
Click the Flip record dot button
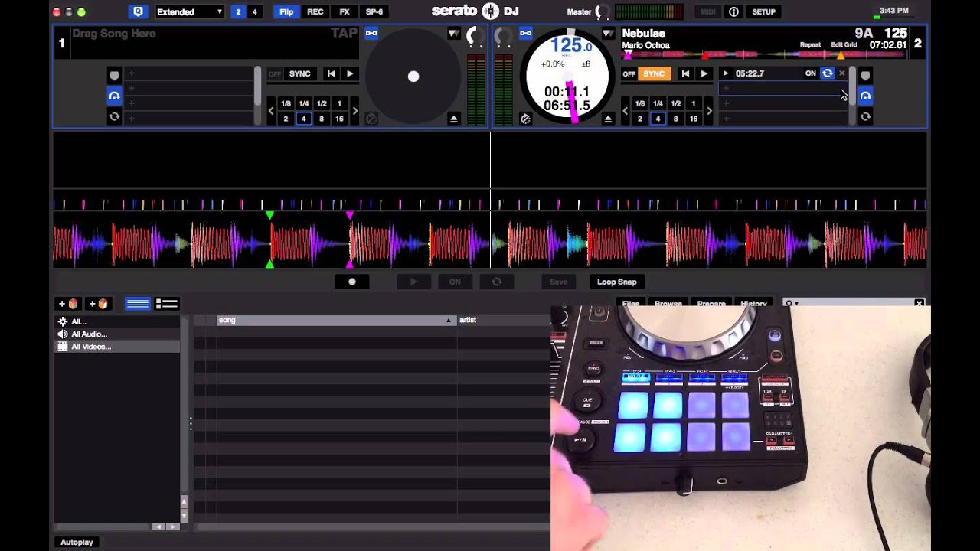(352, 282)
